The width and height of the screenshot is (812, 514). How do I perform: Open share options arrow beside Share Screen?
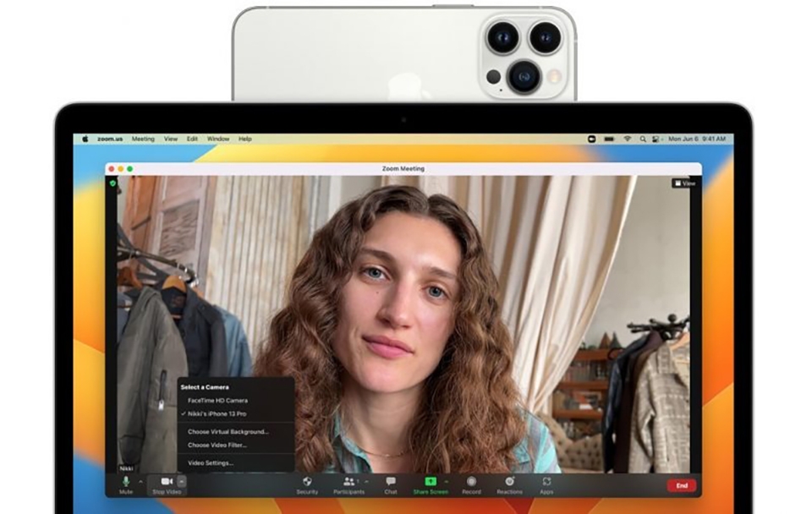coord(447,482)
